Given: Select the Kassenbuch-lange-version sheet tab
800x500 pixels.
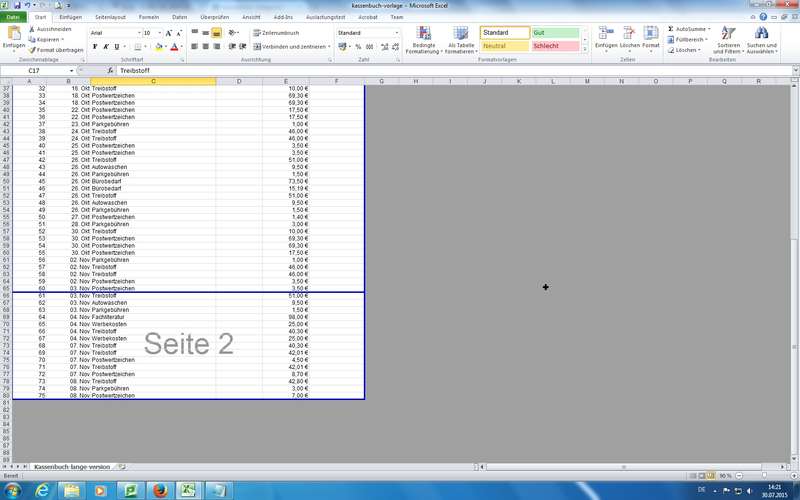Looking at the screenshot, I should 70,466.
